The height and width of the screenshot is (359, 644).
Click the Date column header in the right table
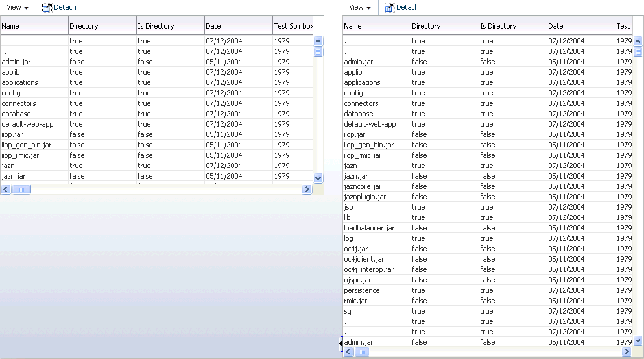[x=580, y=26]
